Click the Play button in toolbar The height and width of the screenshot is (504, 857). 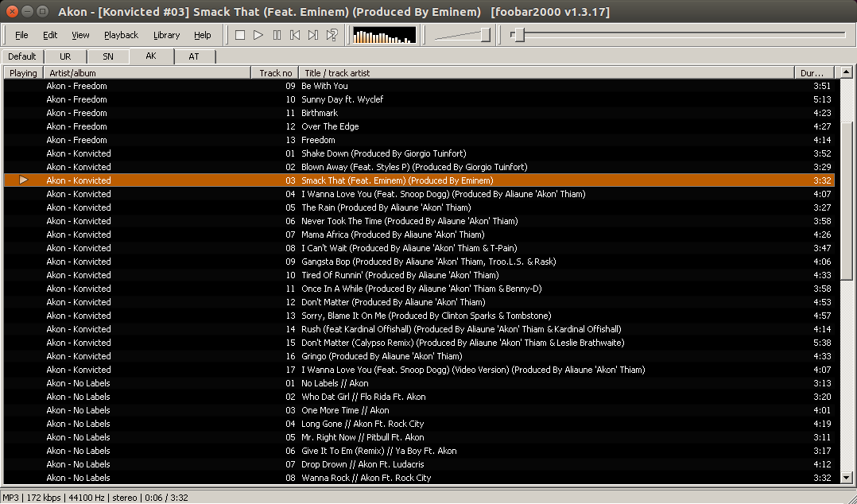(258, 35)
